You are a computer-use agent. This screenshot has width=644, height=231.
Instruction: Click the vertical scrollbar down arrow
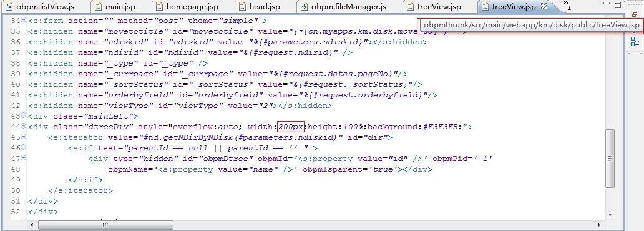[x=610, y=215]
